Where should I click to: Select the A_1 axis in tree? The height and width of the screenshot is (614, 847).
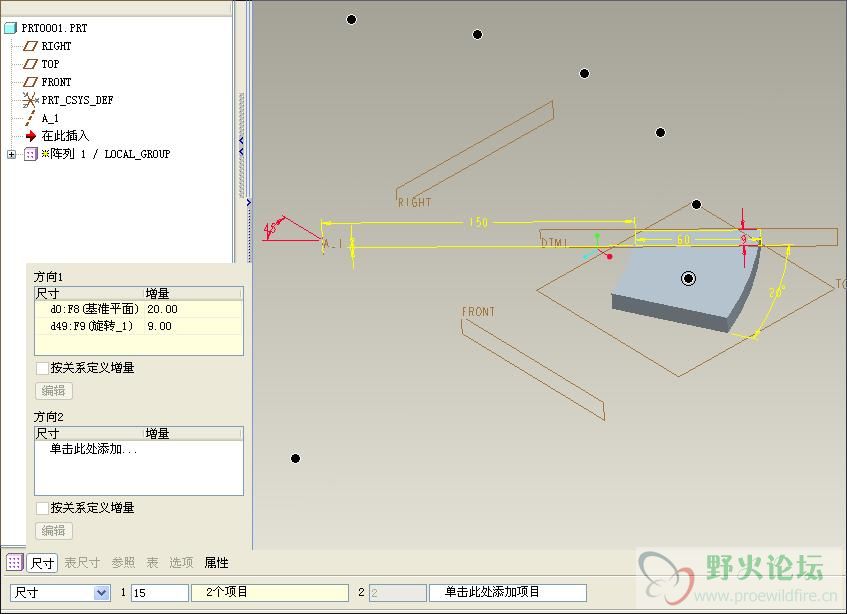50,118
